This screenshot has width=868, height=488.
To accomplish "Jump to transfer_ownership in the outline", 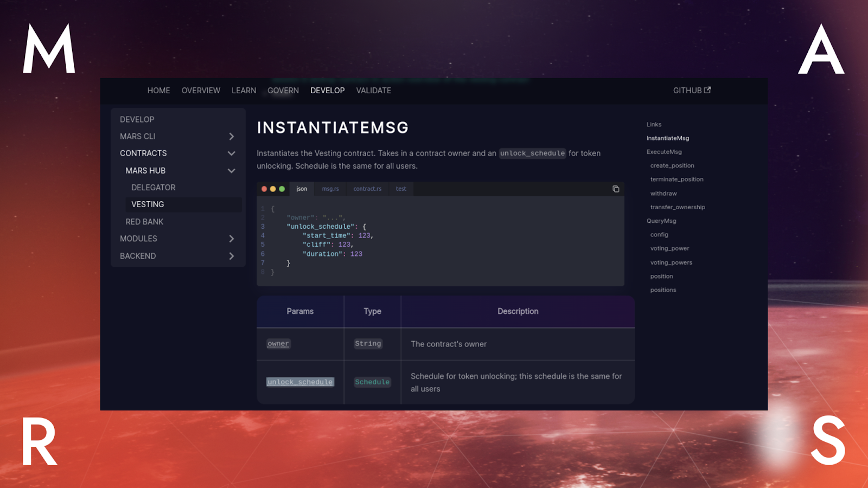I will click(678, 207).
